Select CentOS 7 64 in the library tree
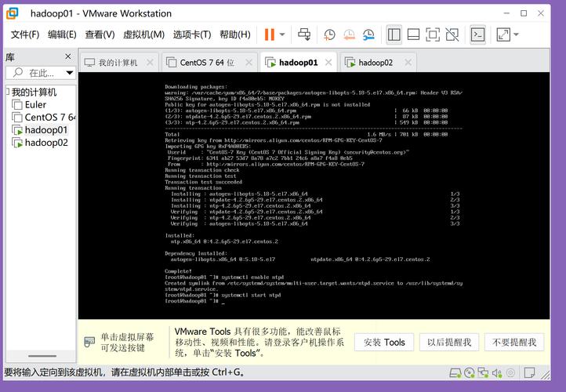This screenshot has width=566, height=392. point(50,118)
